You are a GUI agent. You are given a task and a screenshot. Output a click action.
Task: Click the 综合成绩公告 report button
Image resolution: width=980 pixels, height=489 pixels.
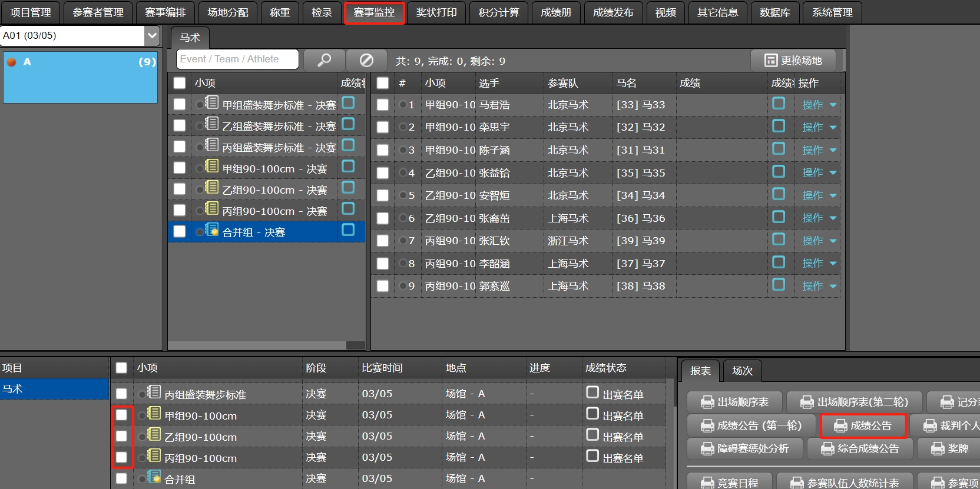(860, 448)
